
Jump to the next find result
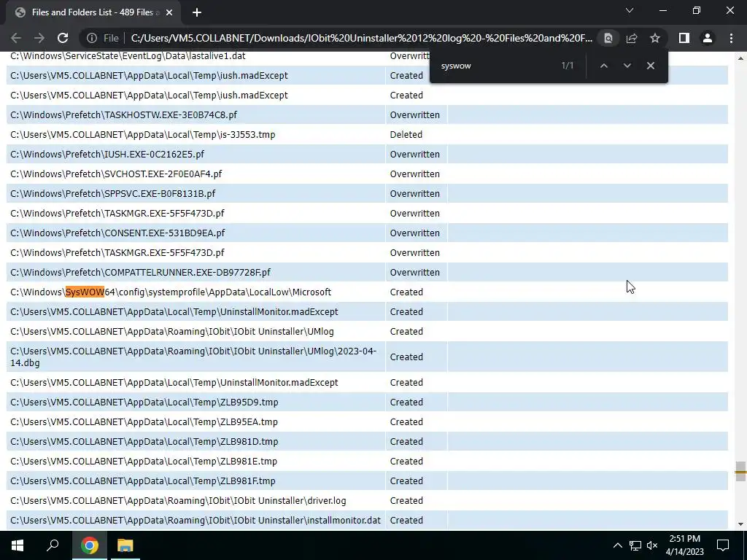pos(627,66)
